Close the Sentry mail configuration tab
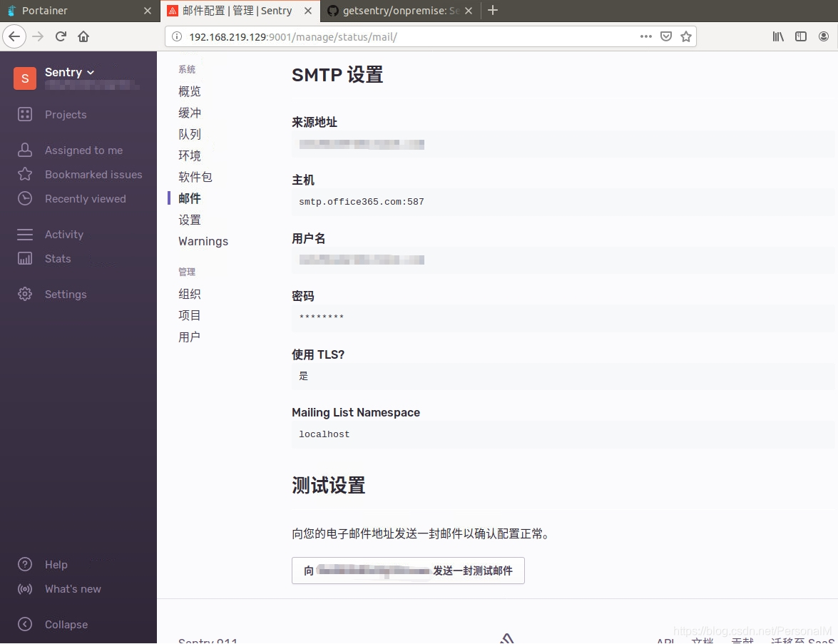838x644 pixels. 308,11
